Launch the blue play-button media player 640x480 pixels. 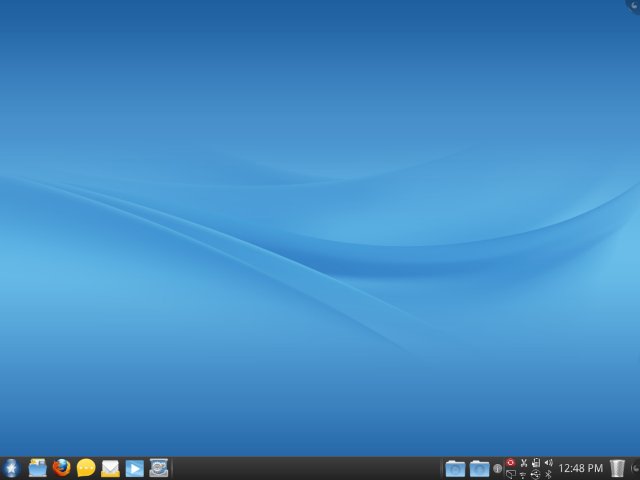(134, 468)
